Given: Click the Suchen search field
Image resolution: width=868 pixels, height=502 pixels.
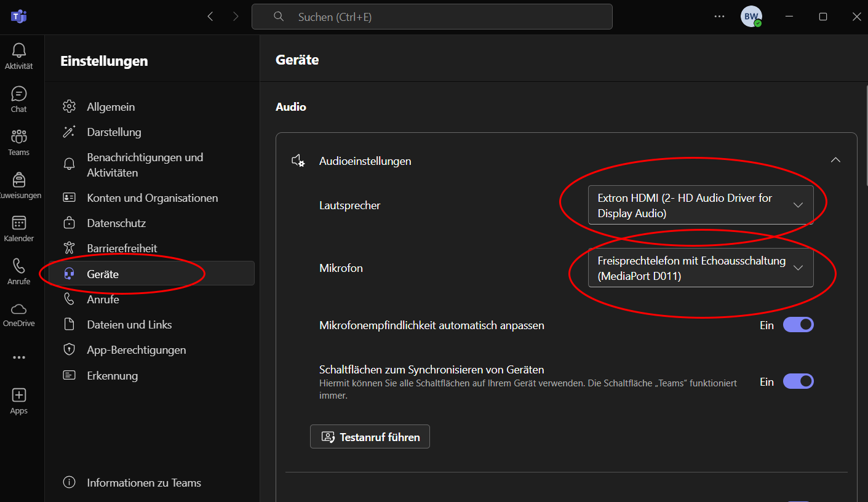Looking at the screenshot, I should tap(432, 17).
